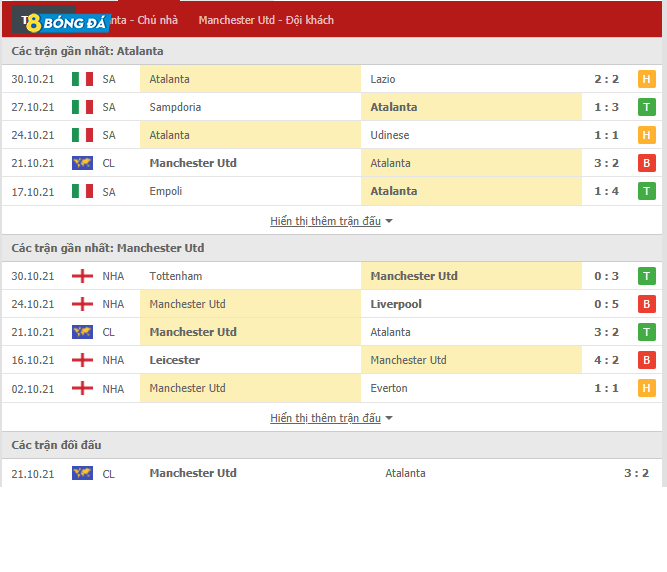Click the 'Các trận đối đầu' heading
Viewport: 667px width, 572px height.
tap(56, 445)
